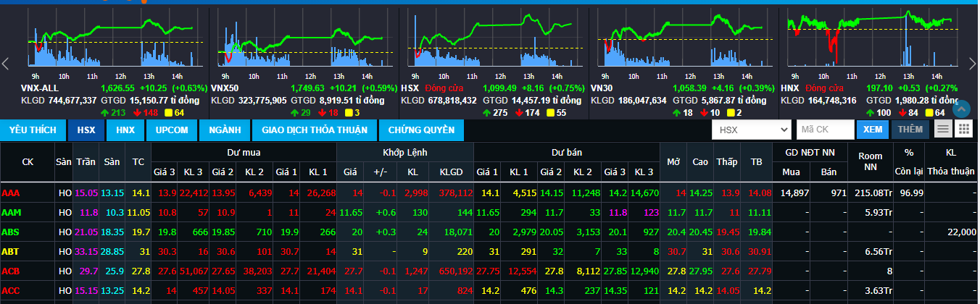Switch to grid view layout icon
Screen dimensions: 980x304
point(963,130)
